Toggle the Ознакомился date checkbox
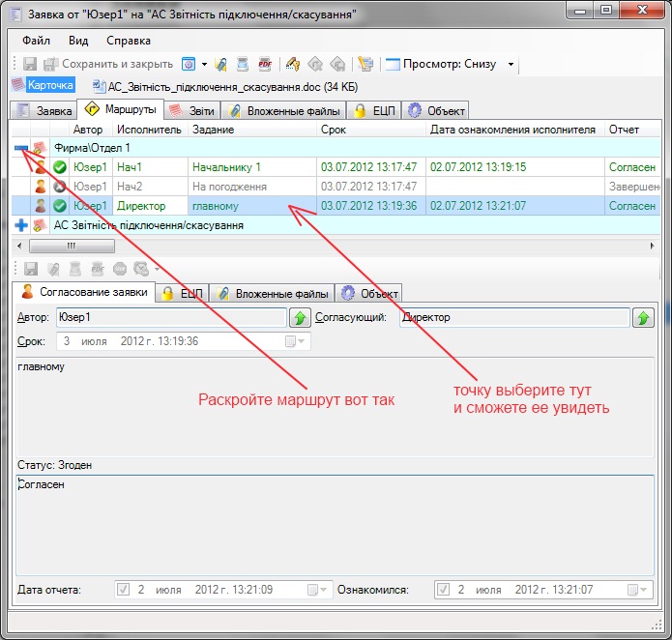Screen dimensions: 672x640 (x=443, y=589)
